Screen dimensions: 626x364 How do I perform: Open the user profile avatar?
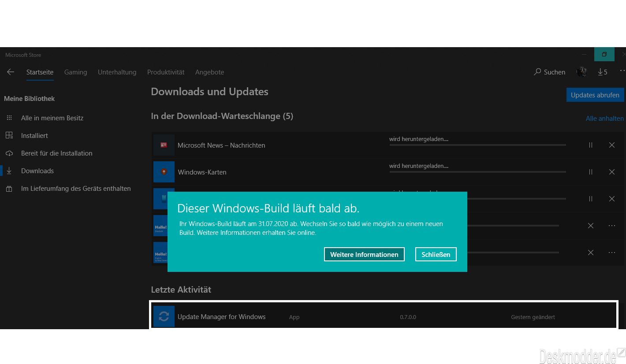(581, 72)
